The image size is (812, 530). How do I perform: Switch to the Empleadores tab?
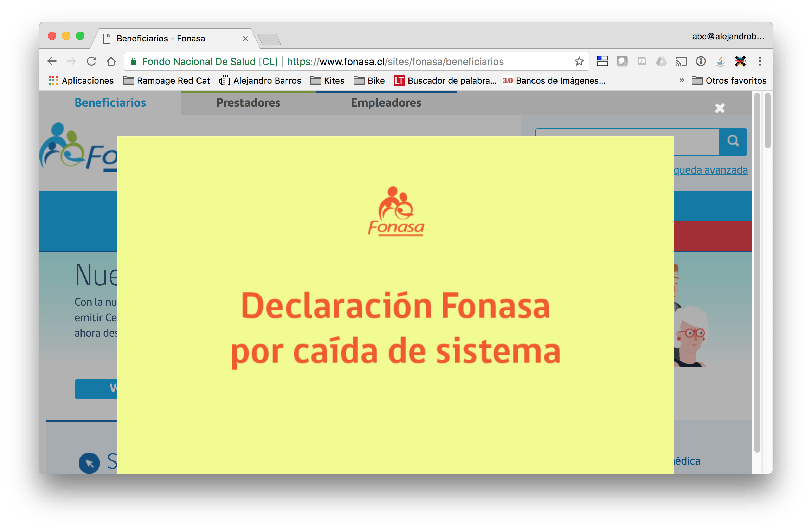click(386, 103)
